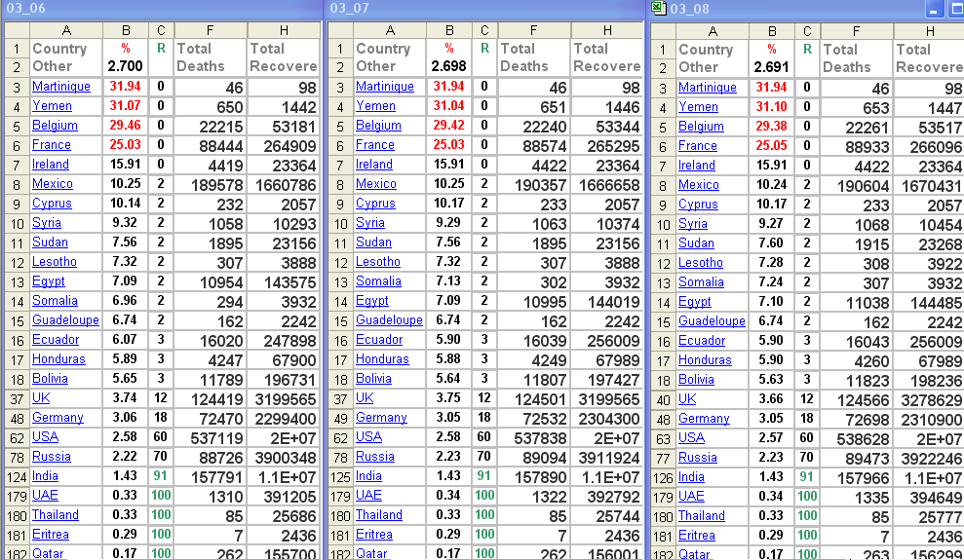
Task: Click the India link in window 03_08
Action: click(x=691, y=476)
